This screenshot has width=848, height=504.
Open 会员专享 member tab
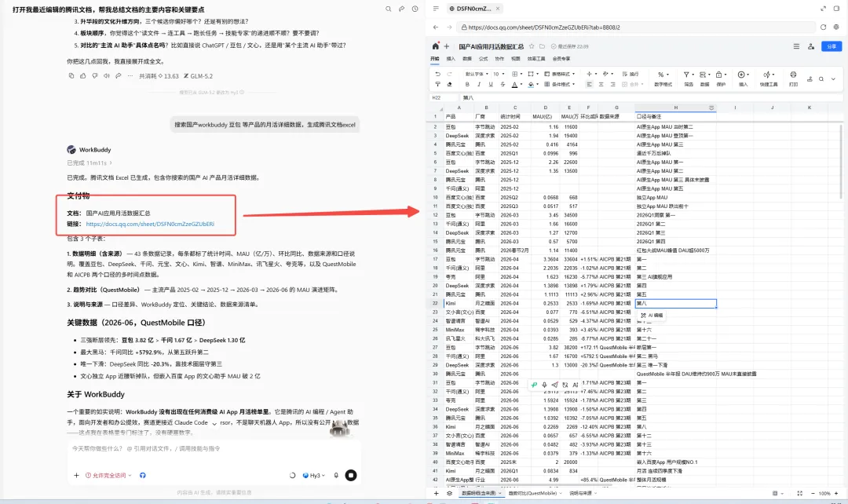[561, 58]
